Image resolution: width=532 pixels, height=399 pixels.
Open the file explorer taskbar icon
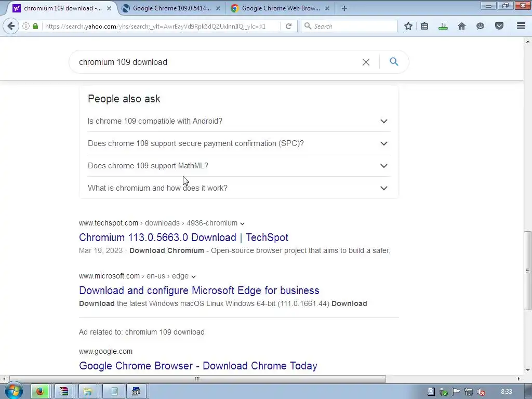(88, 392)
